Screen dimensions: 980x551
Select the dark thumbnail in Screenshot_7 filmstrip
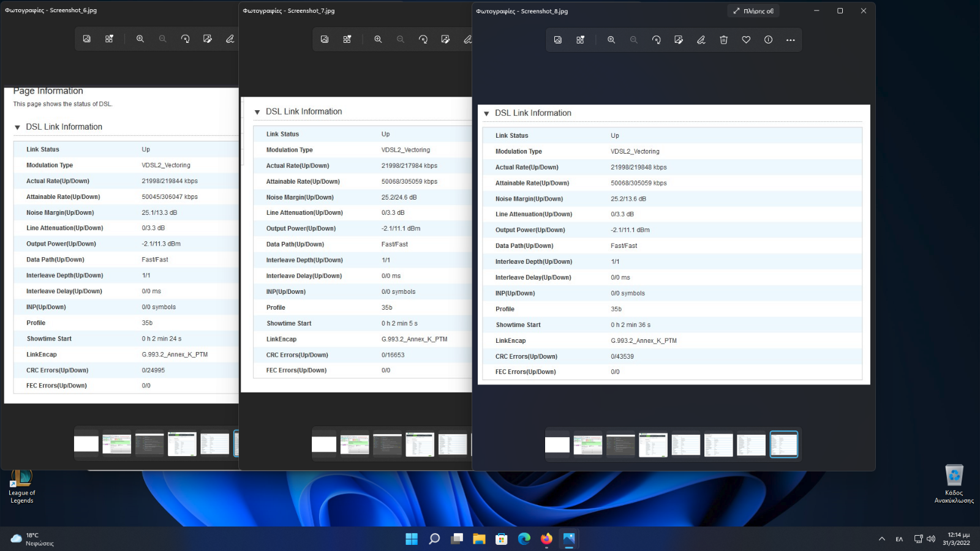click(387, 444)
